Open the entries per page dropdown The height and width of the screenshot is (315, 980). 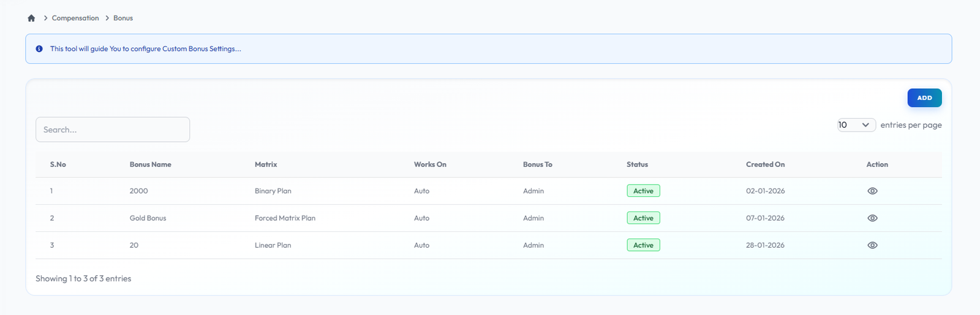856,125
